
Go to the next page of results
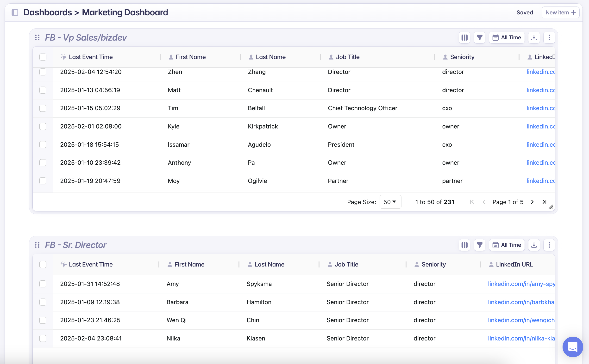[532, 202]
